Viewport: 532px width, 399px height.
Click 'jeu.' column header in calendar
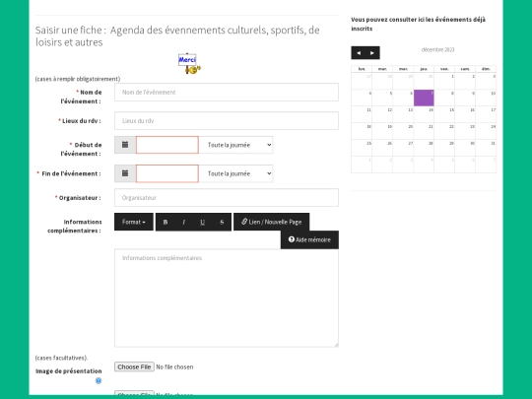424,69
